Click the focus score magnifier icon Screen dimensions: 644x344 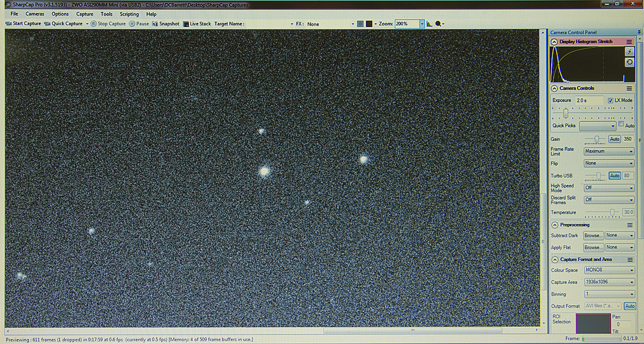(x=438, y=24)
